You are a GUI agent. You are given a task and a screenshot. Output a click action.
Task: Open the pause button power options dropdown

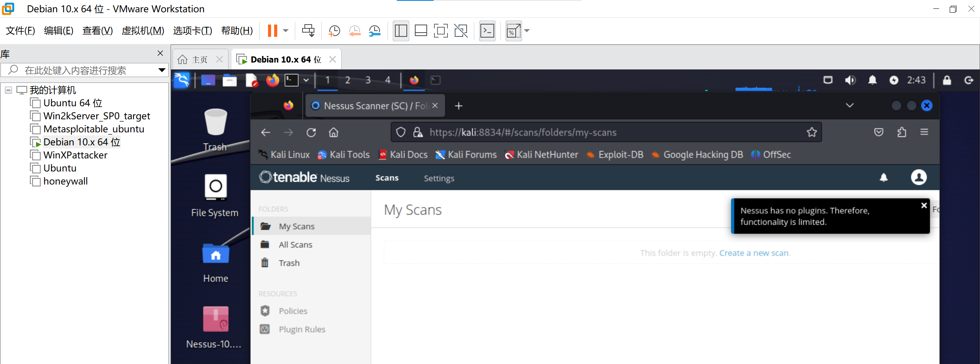[286, 31]
